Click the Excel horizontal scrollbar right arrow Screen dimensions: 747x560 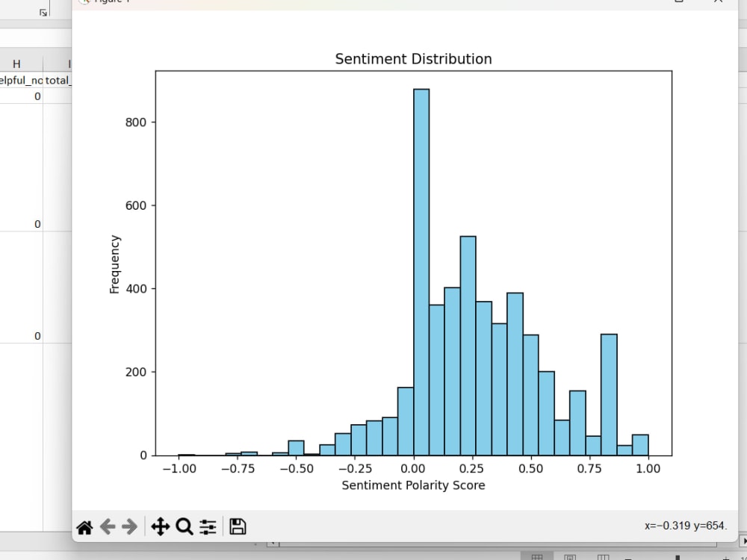point(744,542)
